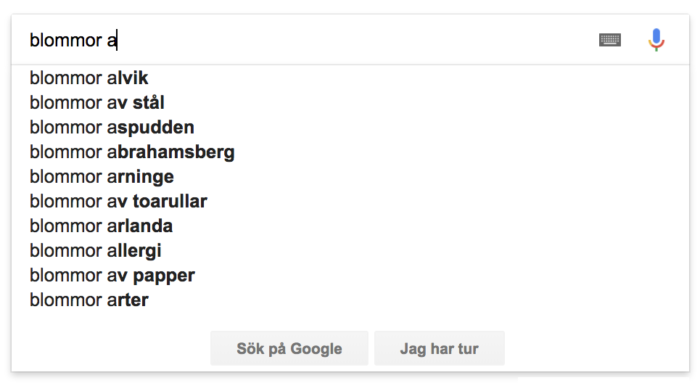The height and width of the screenshot is (383, 700).
Task: Click the 'Jag har tur' button
Action: (x=439, y=348)
